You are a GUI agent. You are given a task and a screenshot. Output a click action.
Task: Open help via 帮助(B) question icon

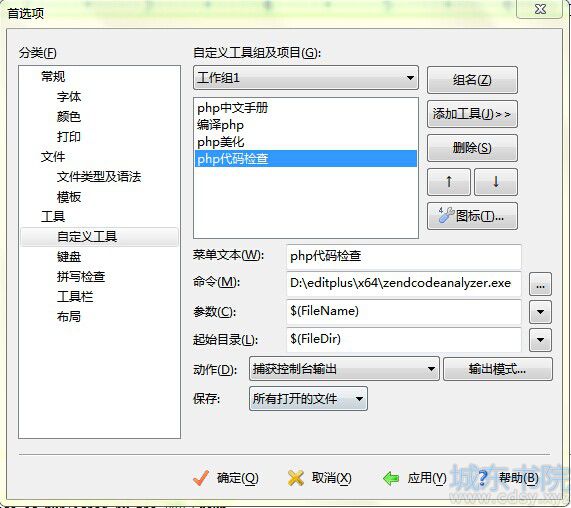pos(508,478)
